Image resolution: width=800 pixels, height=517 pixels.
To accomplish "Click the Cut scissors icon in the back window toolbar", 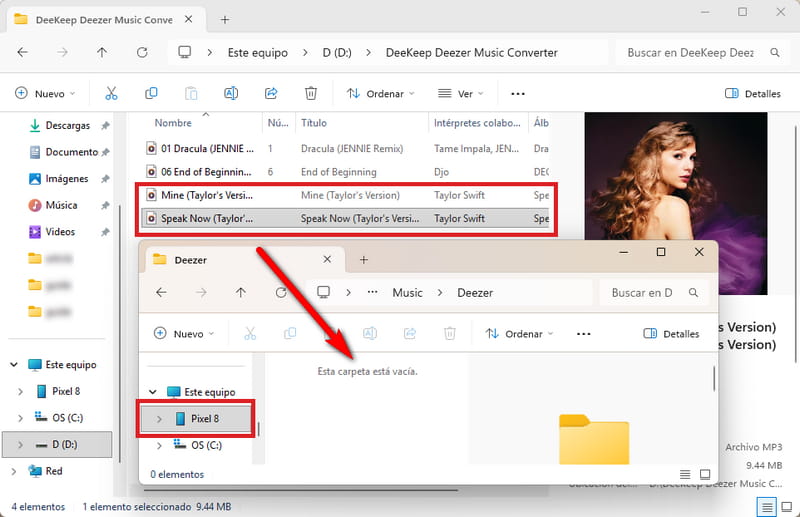I will coord(111,93).
